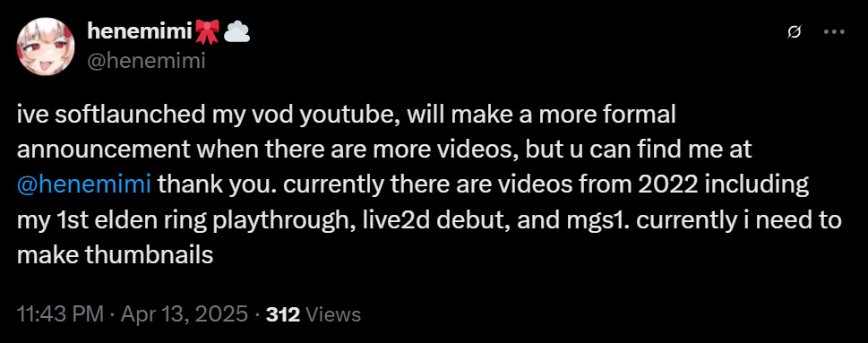Click the word Views after 312
Viewport: 868px width, 343px height.
[x=333, y=314]
